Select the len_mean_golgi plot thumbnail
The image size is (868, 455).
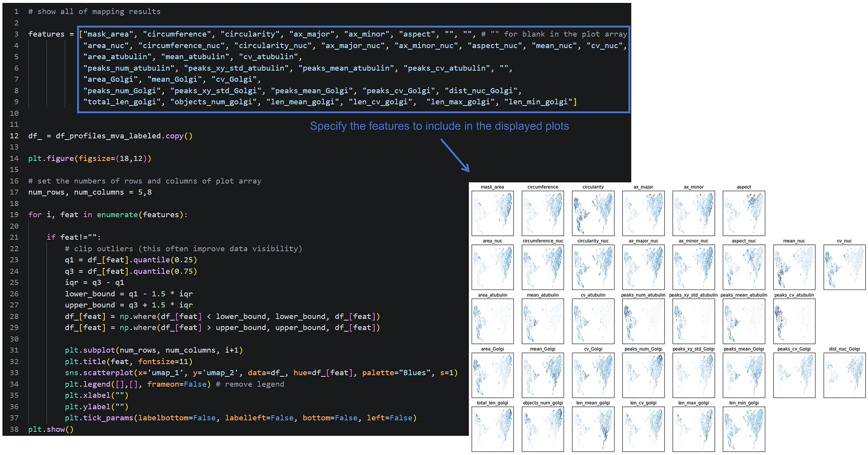[x=593, y=429]
